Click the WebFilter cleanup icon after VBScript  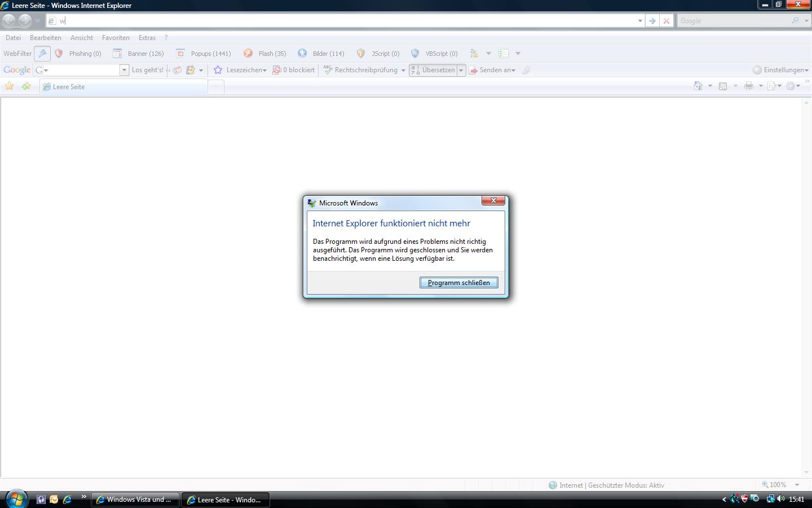pyautogui.click(x=474, y=54)
